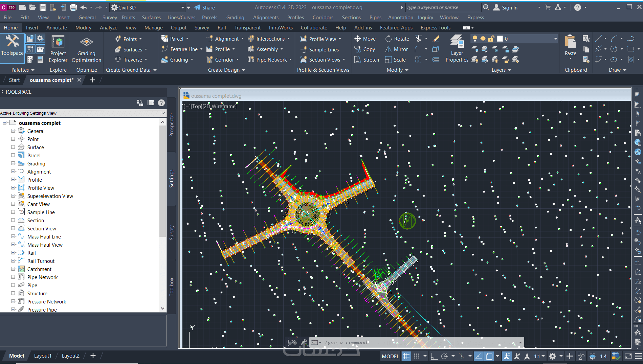Toggle annotation visibility in status bar
The image size is (643, 364).
pos(507,356)
